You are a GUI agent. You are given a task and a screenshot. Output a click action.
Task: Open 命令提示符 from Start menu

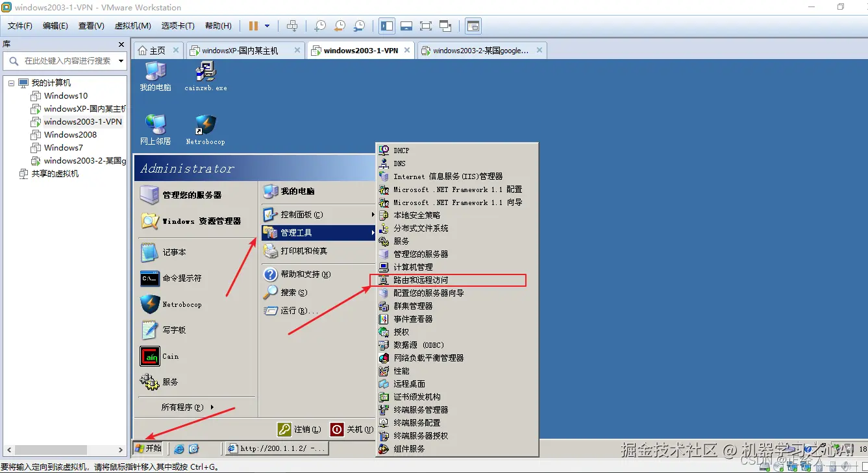195,278
